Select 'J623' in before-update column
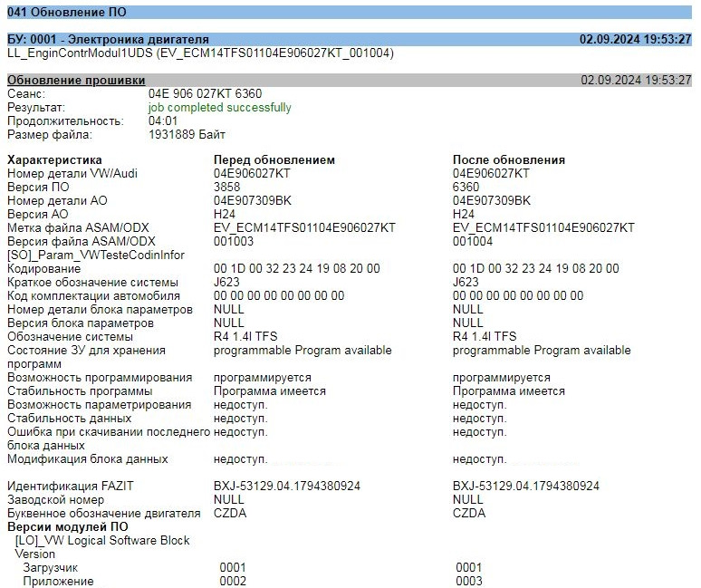 [226, 282]
